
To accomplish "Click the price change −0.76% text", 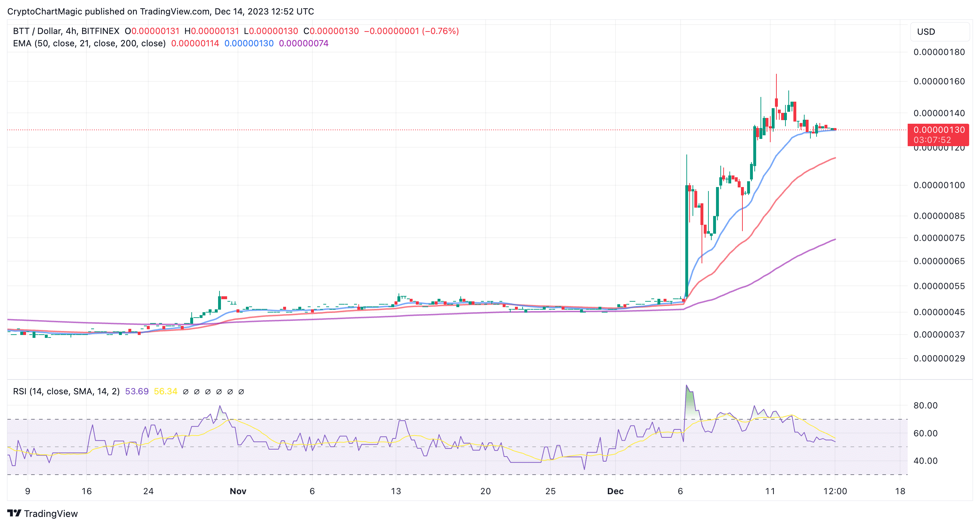I will (440, 31).
